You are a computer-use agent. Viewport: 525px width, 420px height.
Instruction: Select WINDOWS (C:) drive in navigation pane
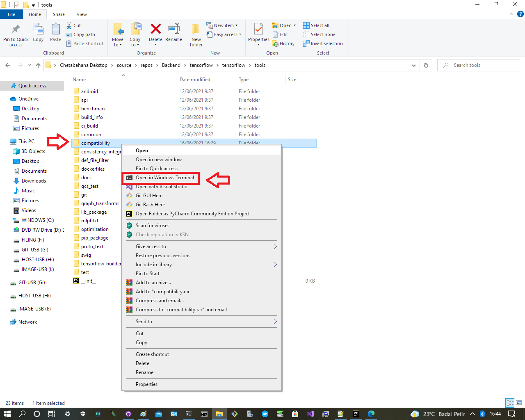[x=37, y=220]
